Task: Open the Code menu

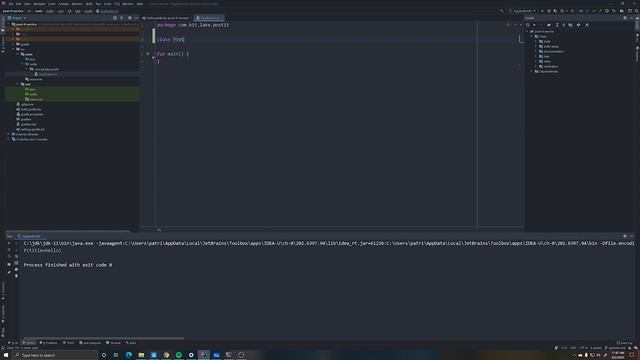Action: [51, 4]
